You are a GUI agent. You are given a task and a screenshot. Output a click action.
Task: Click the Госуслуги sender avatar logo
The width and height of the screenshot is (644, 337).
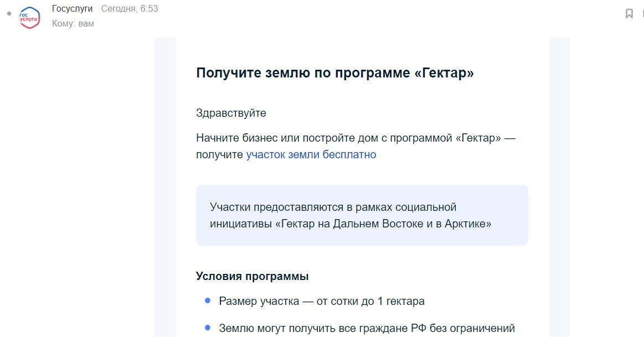click(x=29, y=18)
